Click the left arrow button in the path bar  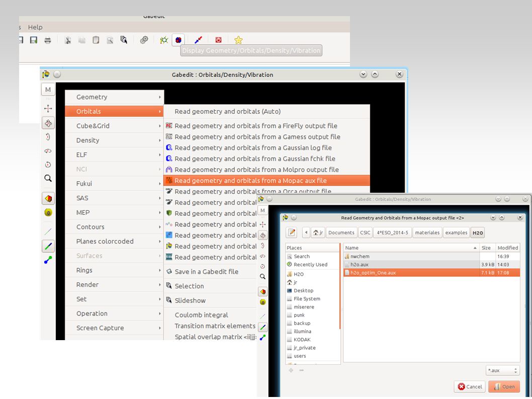306,232
